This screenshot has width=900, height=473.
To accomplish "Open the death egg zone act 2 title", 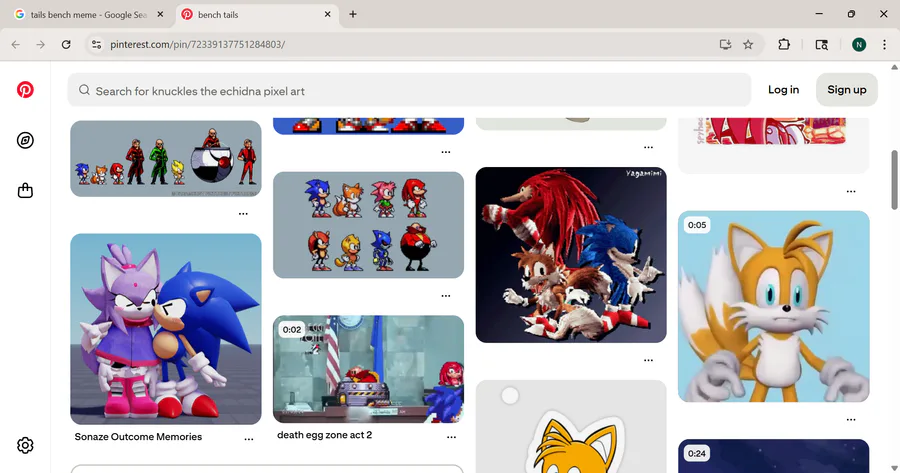I will [x=325, y=435].
